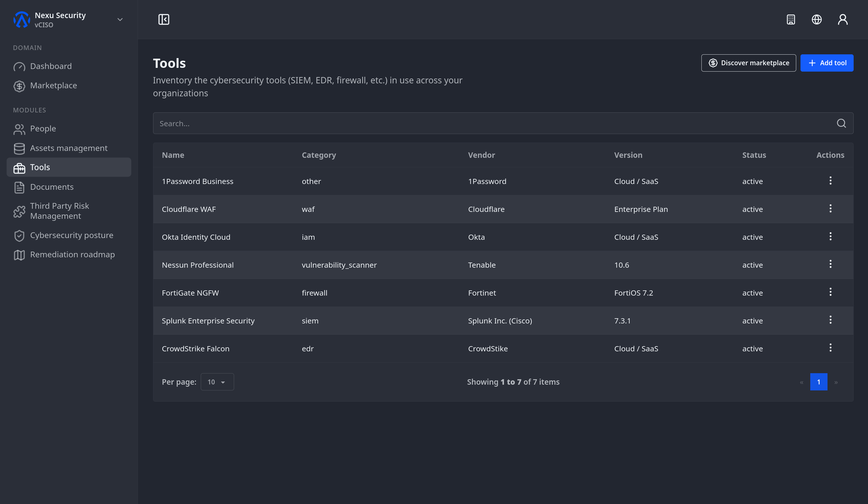Click the language globe icon
Screen dimensions: 868x504
[817, 19]
